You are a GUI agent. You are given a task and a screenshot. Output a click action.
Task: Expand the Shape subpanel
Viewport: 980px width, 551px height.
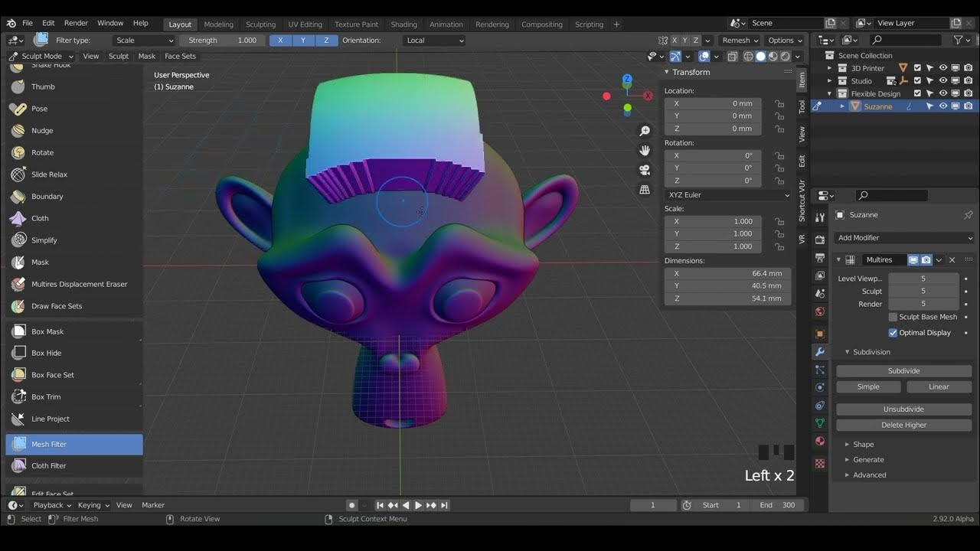pyautogui.click(x=863, y=445)
